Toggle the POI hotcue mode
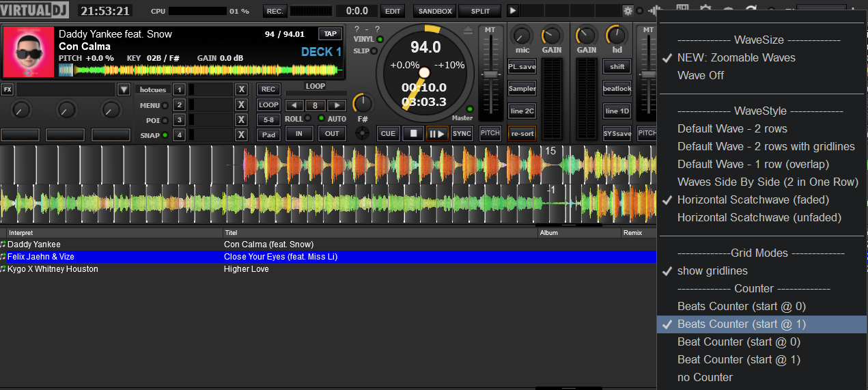868x390 pixels. pyautogui.click(x=165, y=120)
